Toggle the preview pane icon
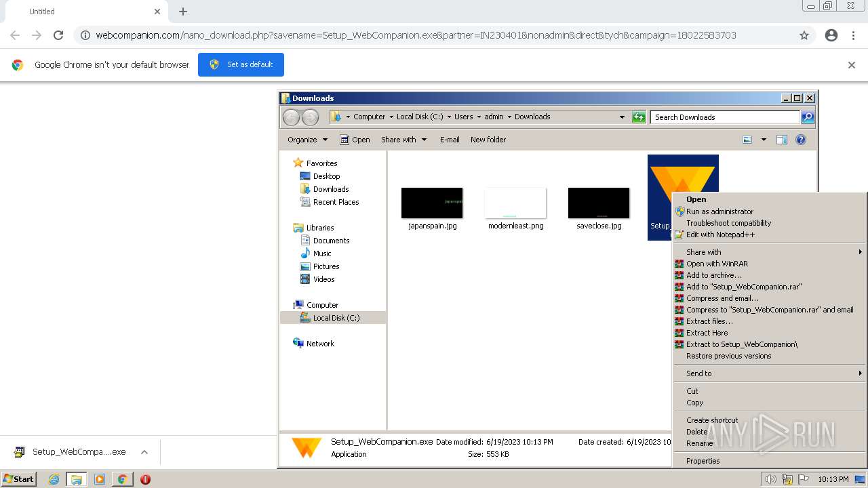This screenshot has width=868, height=488. click(x=782, y=140)
